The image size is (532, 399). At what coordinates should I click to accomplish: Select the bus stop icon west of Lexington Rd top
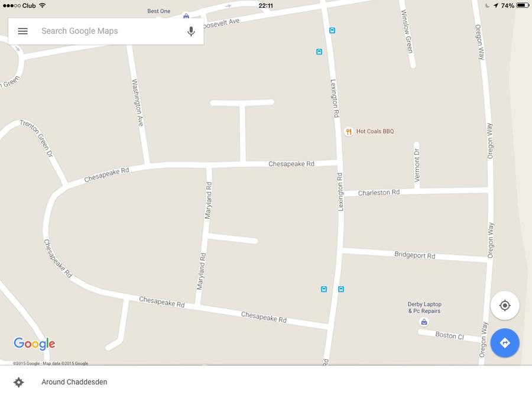(319, 52)
